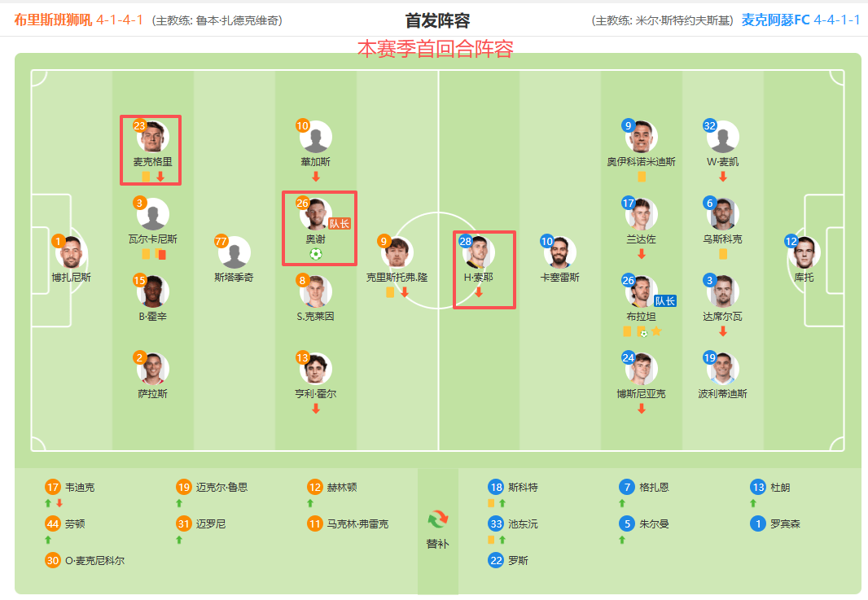Screen dimensions: 868x600
Task: Open goalkeeper 博扎尼斯's player photo
Action: pos(72,252)
